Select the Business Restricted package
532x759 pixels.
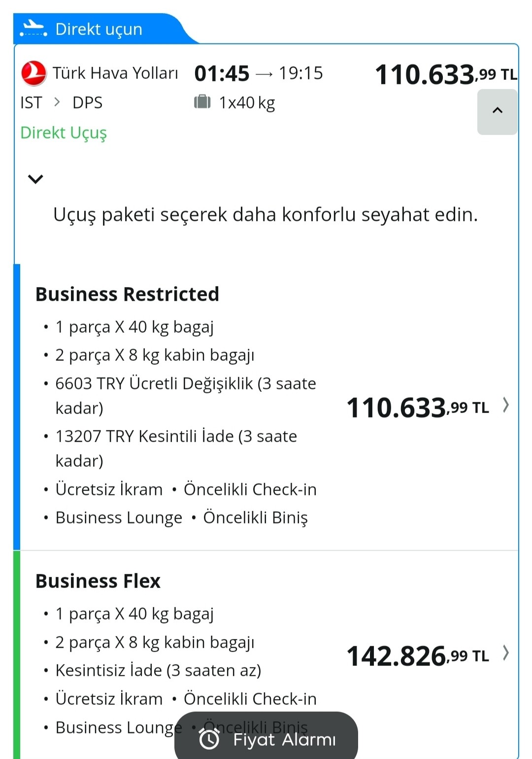127,294
